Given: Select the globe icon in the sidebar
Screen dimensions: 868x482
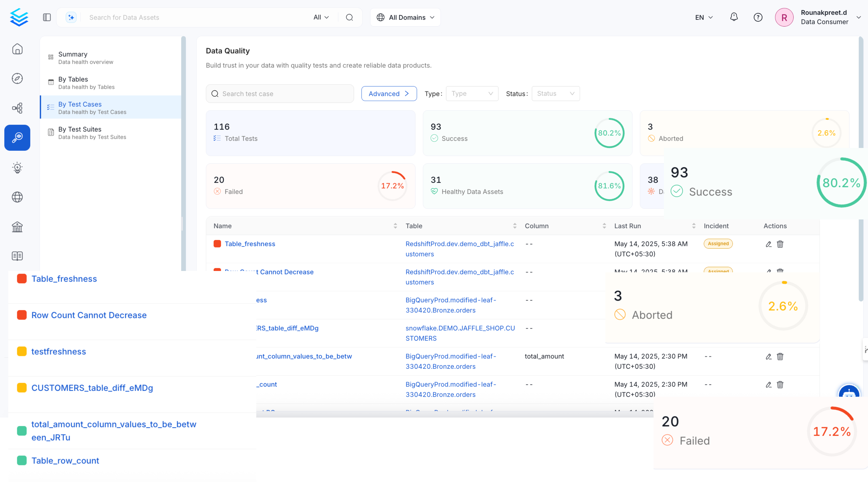Looking at the screenshot, I should pos(17,197).
